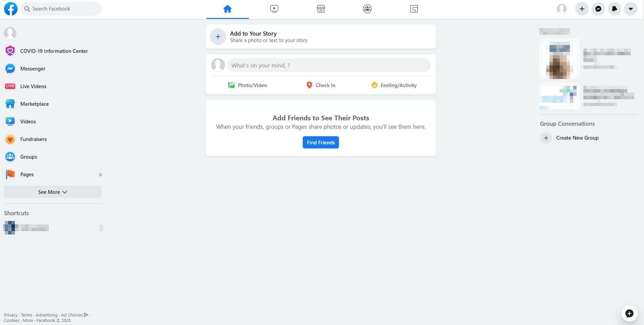Image resolution: width=644 pixels, height=325 pixels.
Task: Click the Add to Your Story plus icon
Action: point(218,37)
